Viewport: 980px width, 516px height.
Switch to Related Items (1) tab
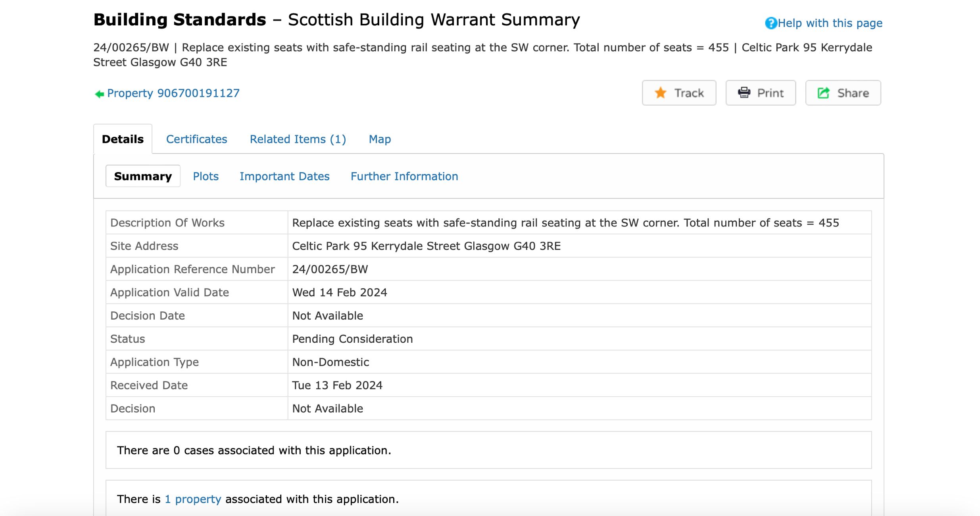298,139
